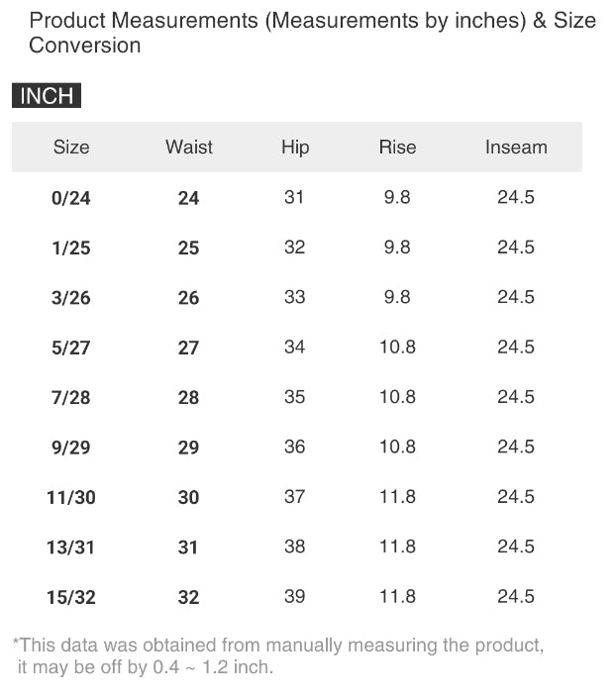Select the 15/32 size row label
Viewport: 616px width, 699px height.
click(x=71, y=597)
